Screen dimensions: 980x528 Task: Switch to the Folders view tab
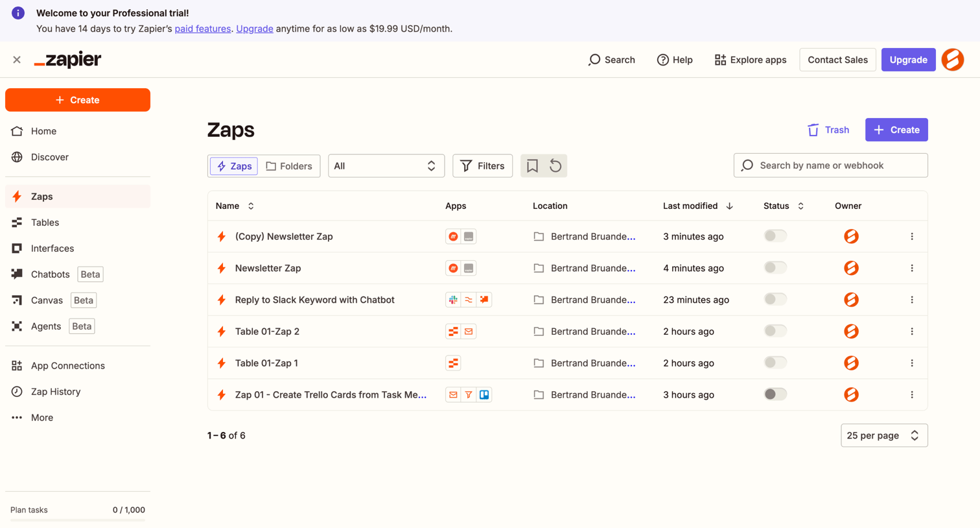(x=289, y=166)
